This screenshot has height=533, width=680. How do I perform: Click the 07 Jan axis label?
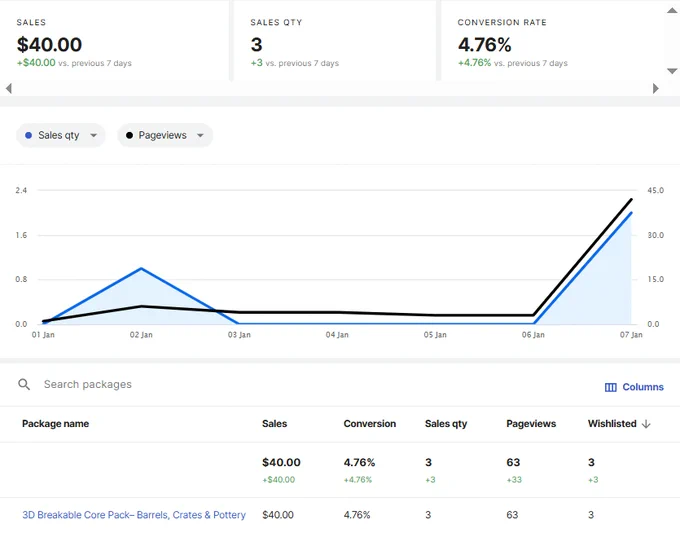coord(631,335)
